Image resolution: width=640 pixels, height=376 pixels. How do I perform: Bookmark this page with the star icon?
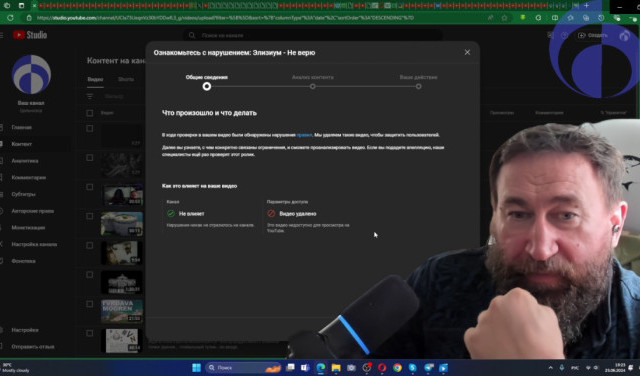pyautogui.click(x=504, y=18)
